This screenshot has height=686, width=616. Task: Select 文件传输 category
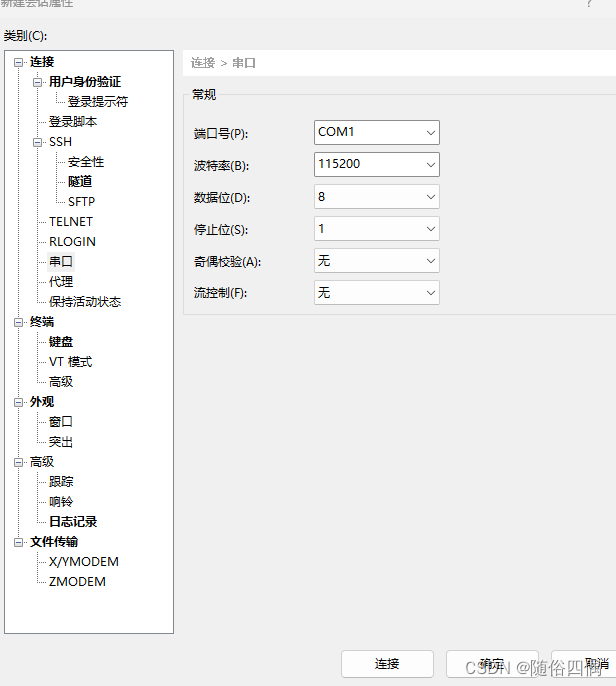54,542
